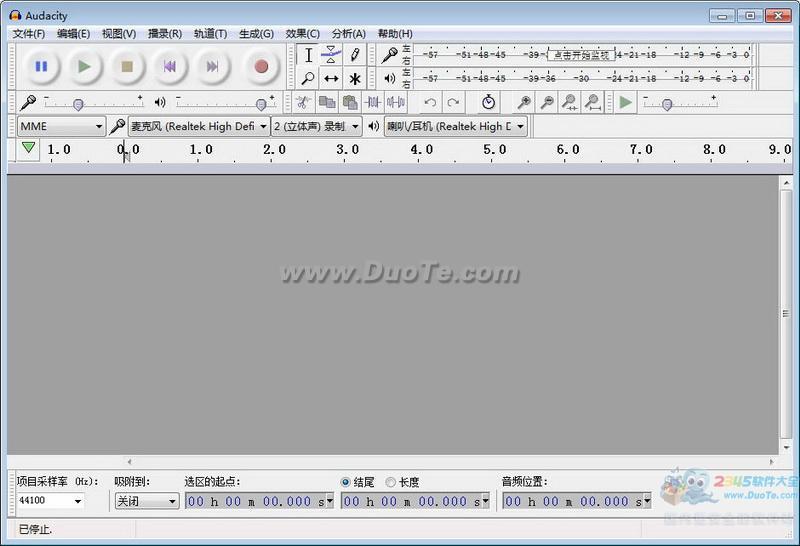The height and width of the screenshot is (546, 800).
Task: Start playback with the Play button
Action: click(84, 66)
